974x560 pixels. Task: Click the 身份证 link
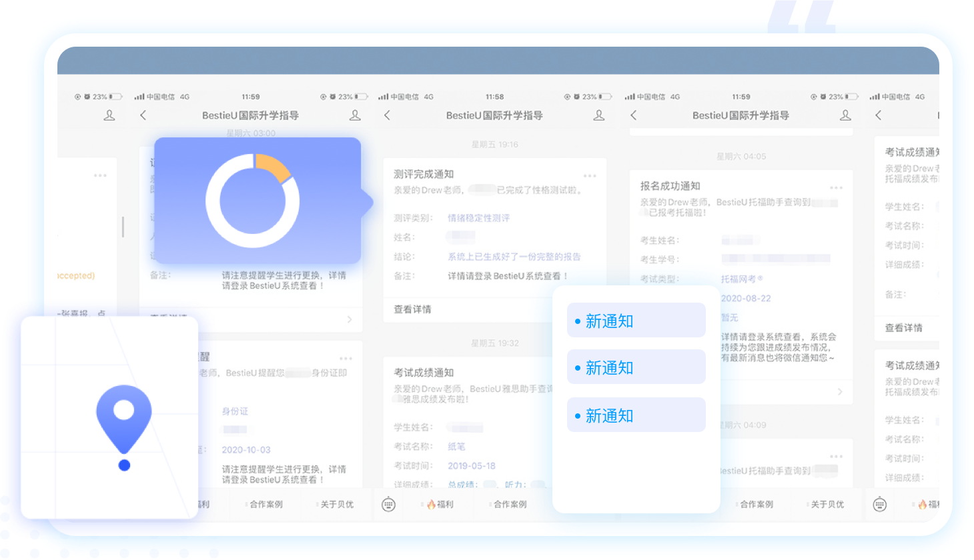[235, 411]
